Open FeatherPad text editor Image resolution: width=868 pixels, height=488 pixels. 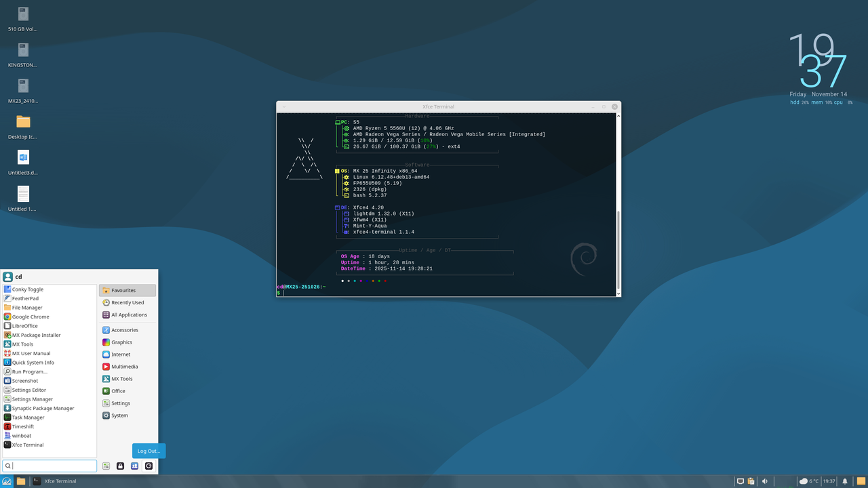pyautogui.click(x=50, y=298)
